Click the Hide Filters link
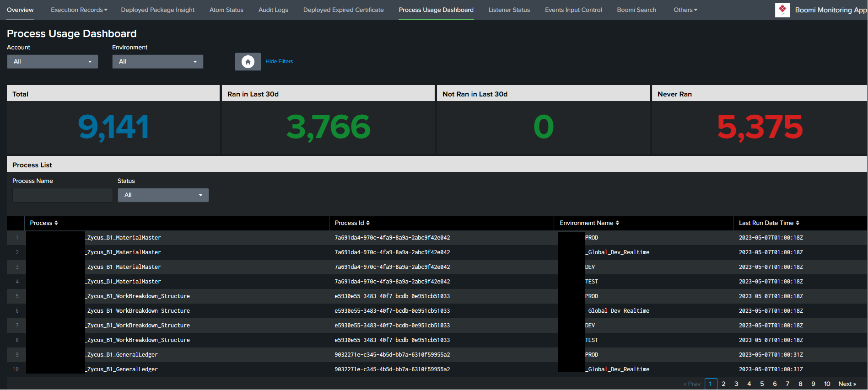Image resolution: width=868 pixels, height=390 pixels. point(279,61)
